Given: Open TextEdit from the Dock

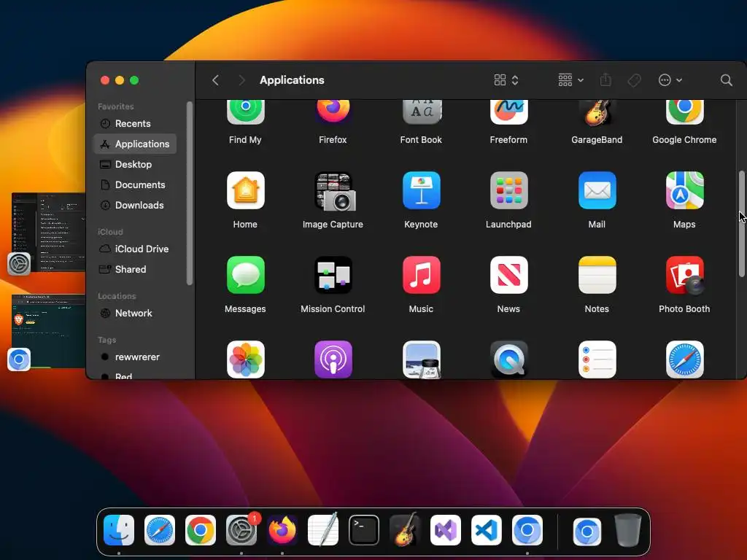Looking at the screenshot, I should (x=323, y=530).
